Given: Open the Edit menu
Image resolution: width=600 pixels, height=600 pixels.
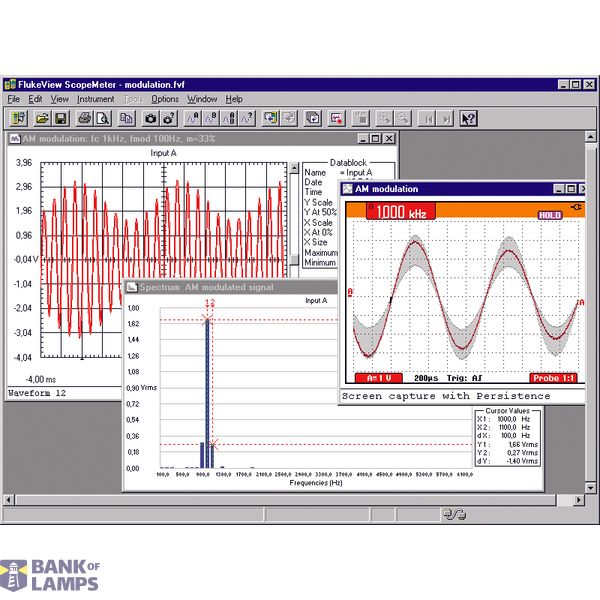Looking at the screenshot, I should point(35,99).
